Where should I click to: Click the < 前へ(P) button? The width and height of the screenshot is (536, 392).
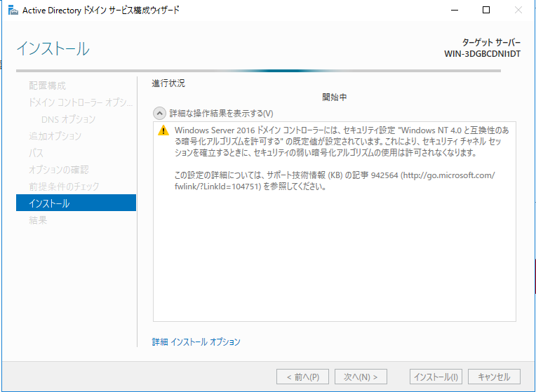click(x=302, y=377)
